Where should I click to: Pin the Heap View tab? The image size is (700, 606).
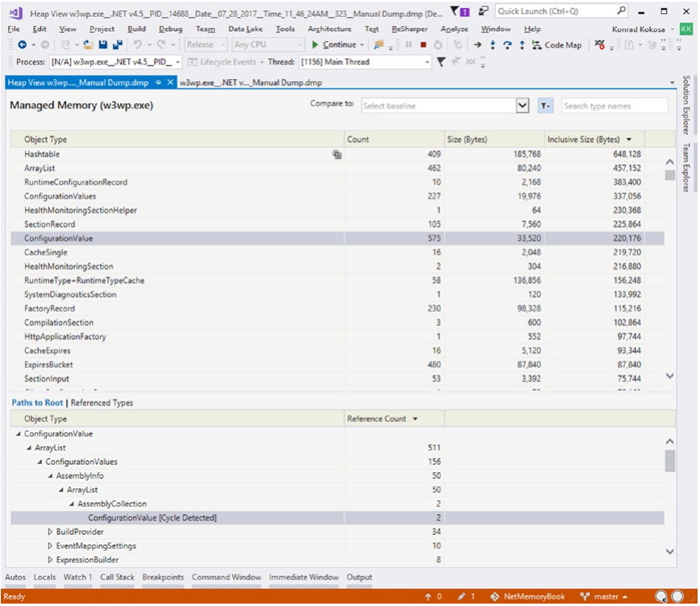[x=158, y=82]
